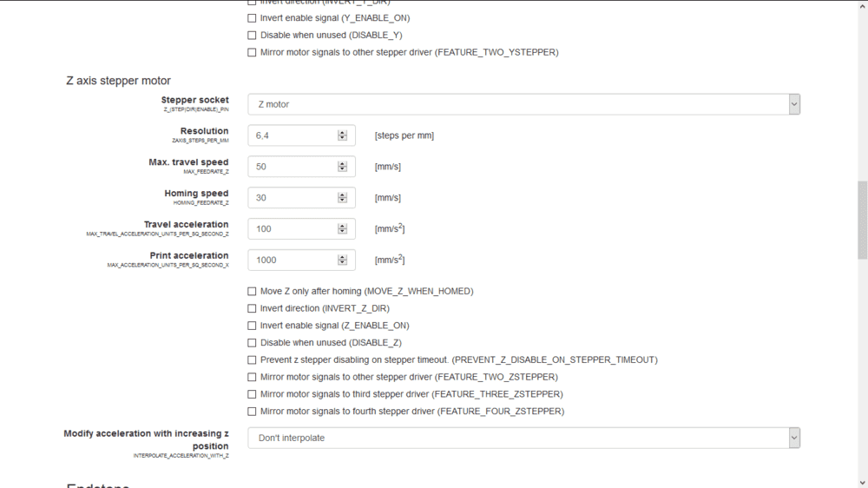Enable Move Z only after homing
The image size is (868, 488).
253,292
